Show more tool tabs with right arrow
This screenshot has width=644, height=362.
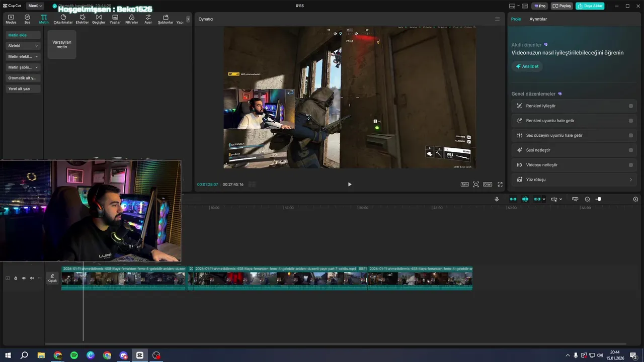pyautogui.click(x=188, y=19)
